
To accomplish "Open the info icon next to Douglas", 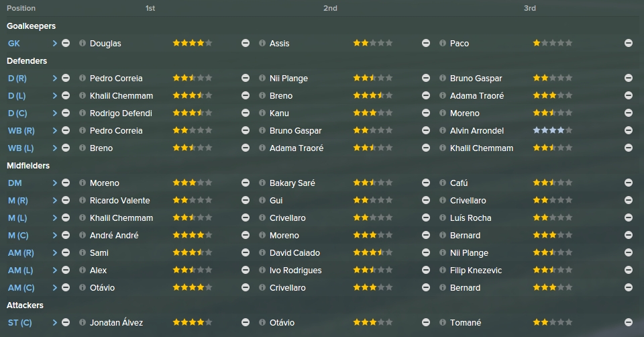I will 82,43.
